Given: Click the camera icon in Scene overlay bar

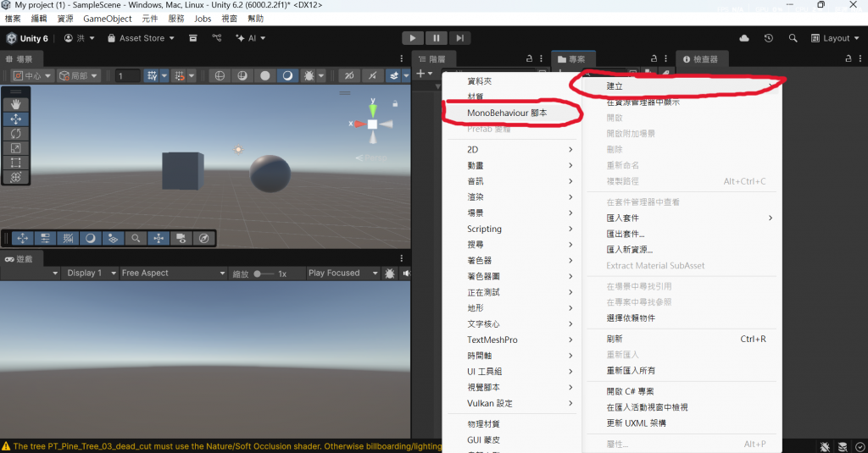Looking at the screenshot, I should [181, 239].
